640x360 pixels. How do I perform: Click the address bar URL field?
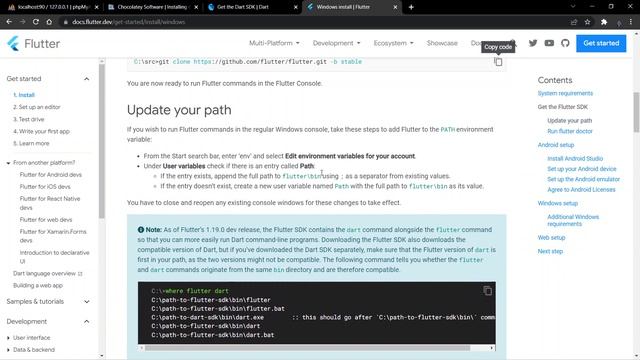tap(314, 22)
